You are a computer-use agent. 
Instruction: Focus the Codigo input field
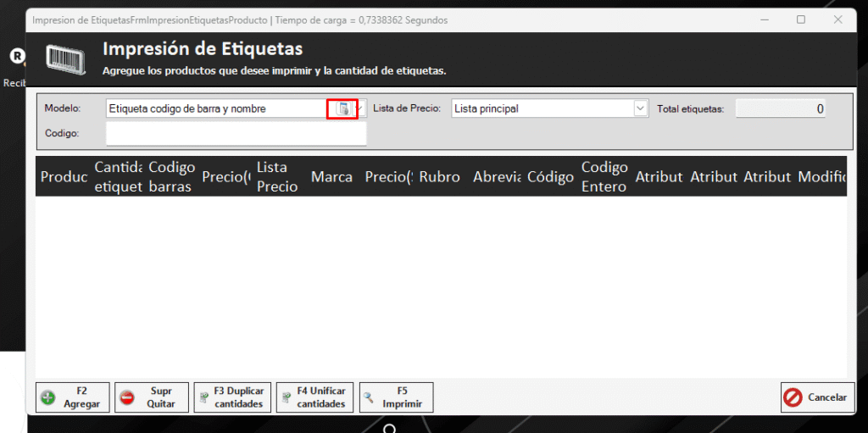tap(236, 134)
